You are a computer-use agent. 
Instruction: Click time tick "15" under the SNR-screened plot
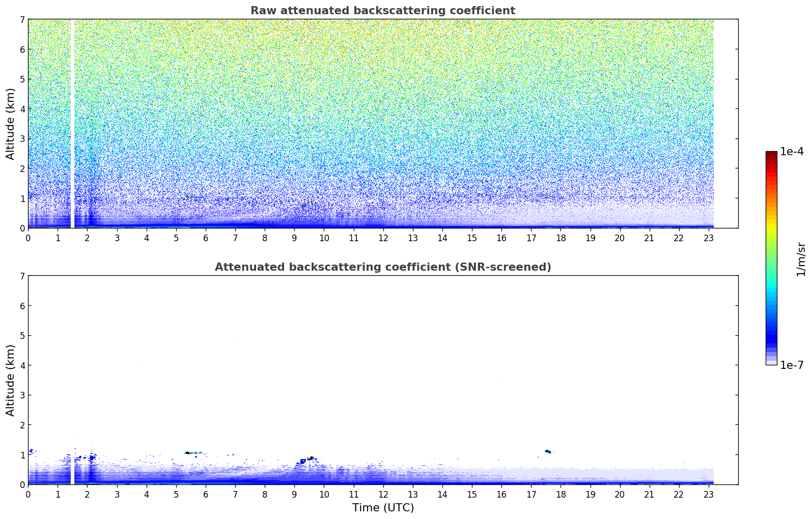click(x=472, y=494)
